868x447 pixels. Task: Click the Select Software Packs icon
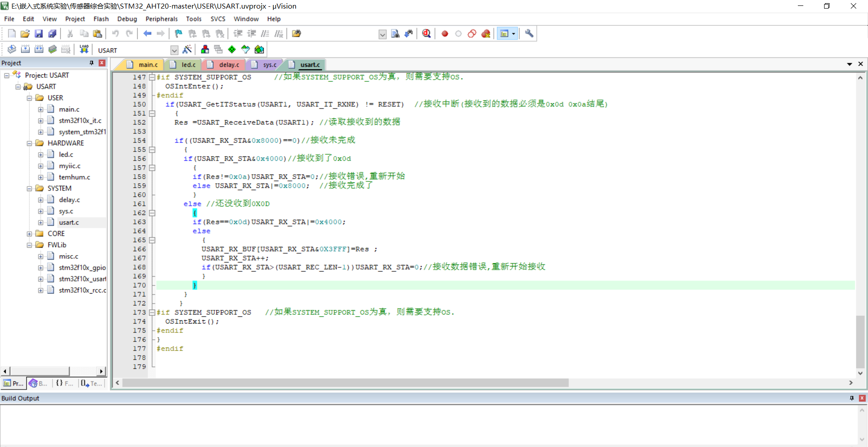pos(245,49)
